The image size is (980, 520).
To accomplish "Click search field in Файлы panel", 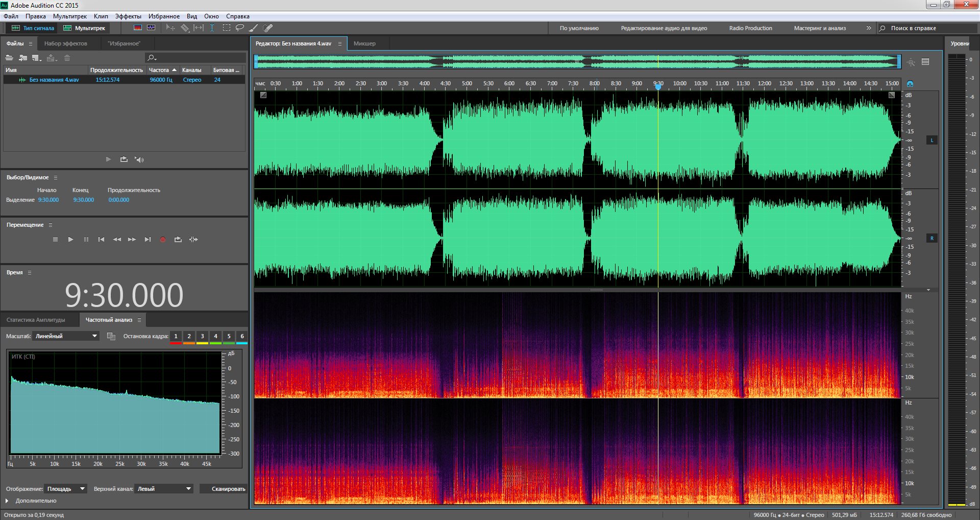I will click(x=196, y=58).
